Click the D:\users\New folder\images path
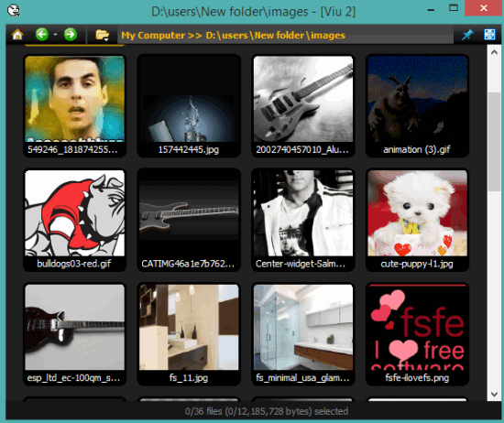The image size is (504, 423). tap(276, 35)
